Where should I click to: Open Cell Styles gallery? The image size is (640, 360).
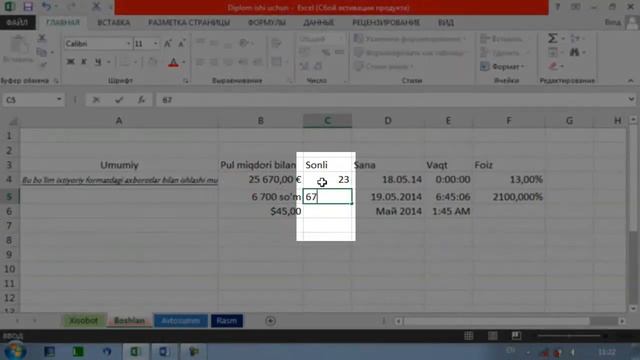point(384,66)
